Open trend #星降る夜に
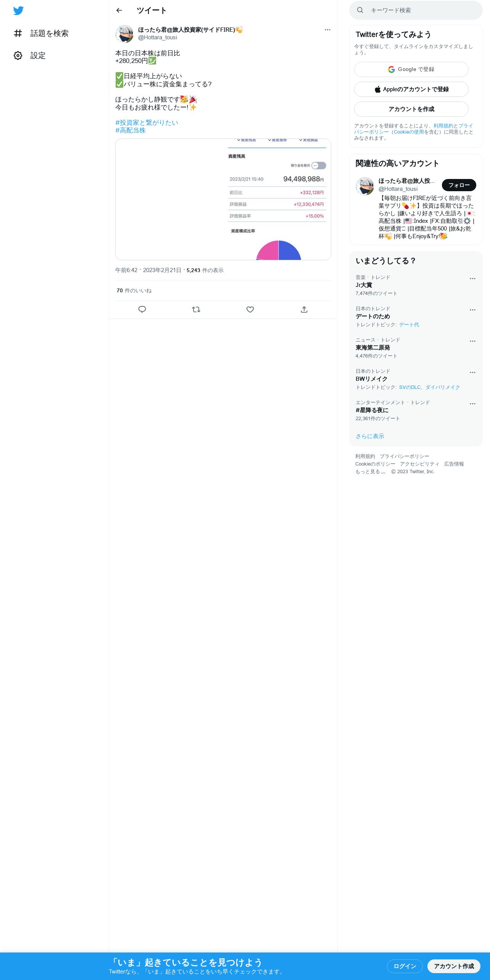Image resolution: width=490 pixels, height=980 pixels. (x=372, y=410)
